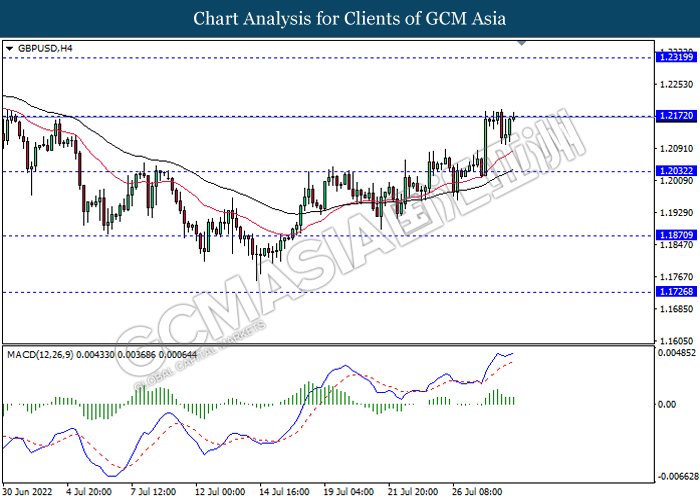
Task: Click the 1.16050 price axis value
Action: click(676, 341)
